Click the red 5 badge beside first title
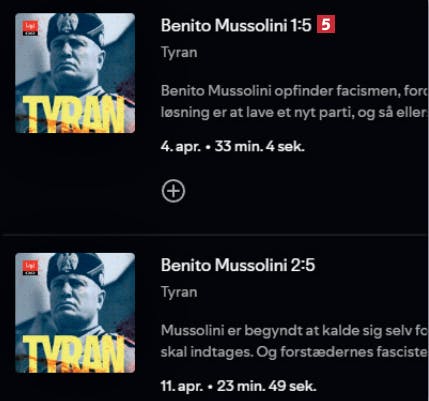This screenshot has height=401, width=429. (326, 25)
